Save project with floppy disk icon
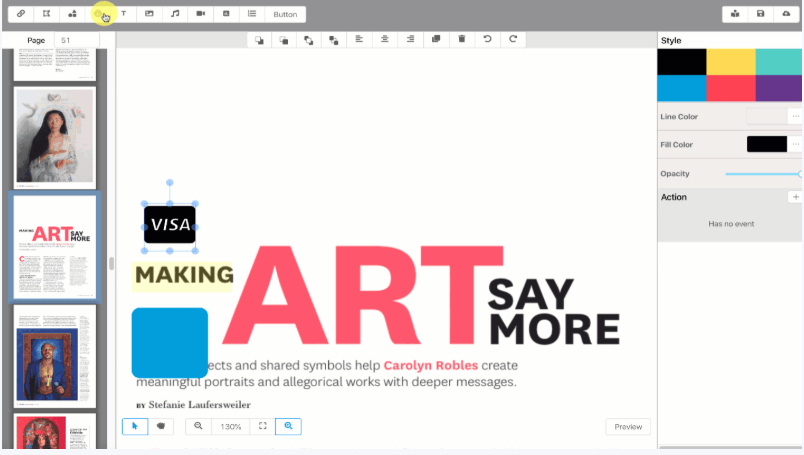804x455 pixels. [x=761, y=14]
